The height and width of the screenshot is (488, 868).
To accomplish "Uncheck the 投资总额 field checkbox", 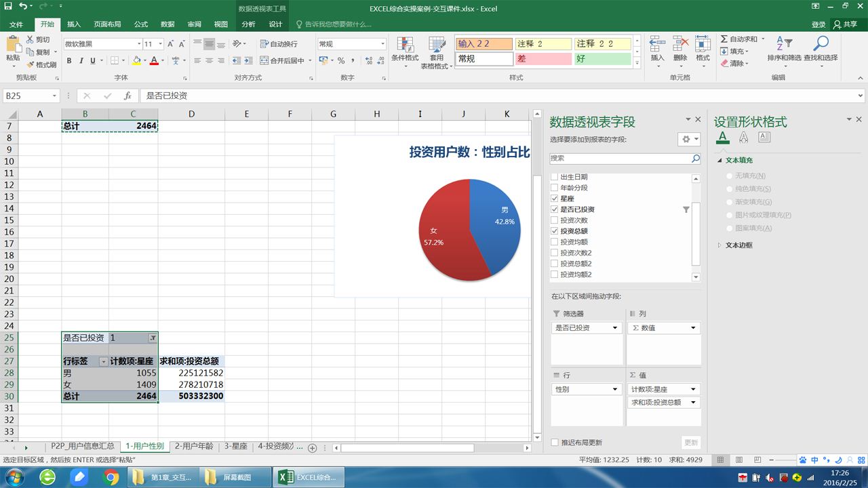I will pyautogui.click(x=555, y=231).
